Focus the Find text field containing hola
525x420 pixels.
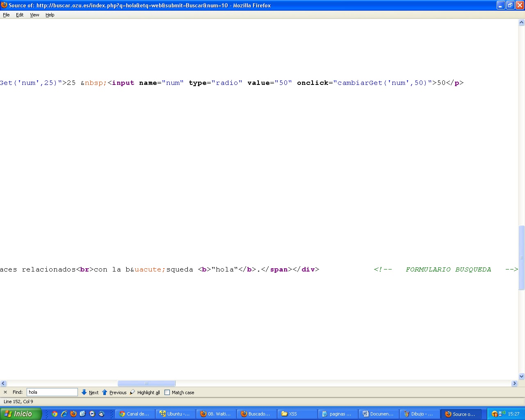(52, 392)
